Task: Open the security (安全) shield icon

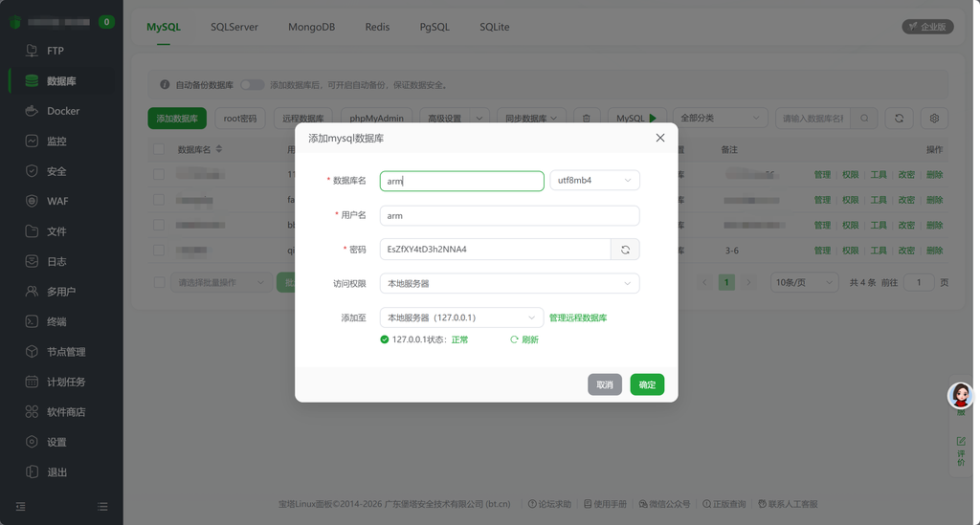Action: coord(32,171)
